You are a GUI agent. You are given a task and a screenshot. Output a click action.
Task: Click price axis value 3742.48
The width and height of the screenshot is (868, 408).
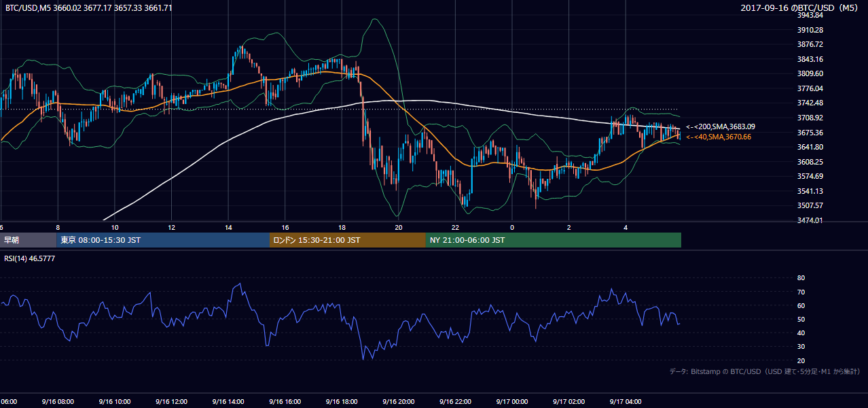coord(810,103)
